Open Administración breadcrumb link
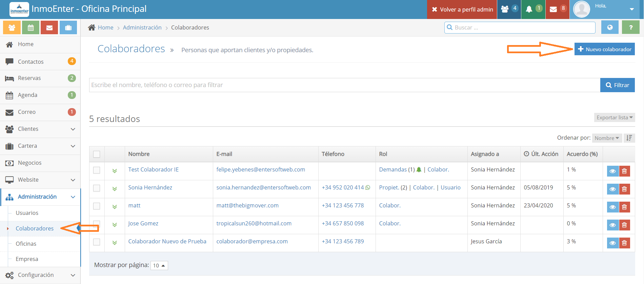This screenshot has height=284, width=644. (142, 27)
